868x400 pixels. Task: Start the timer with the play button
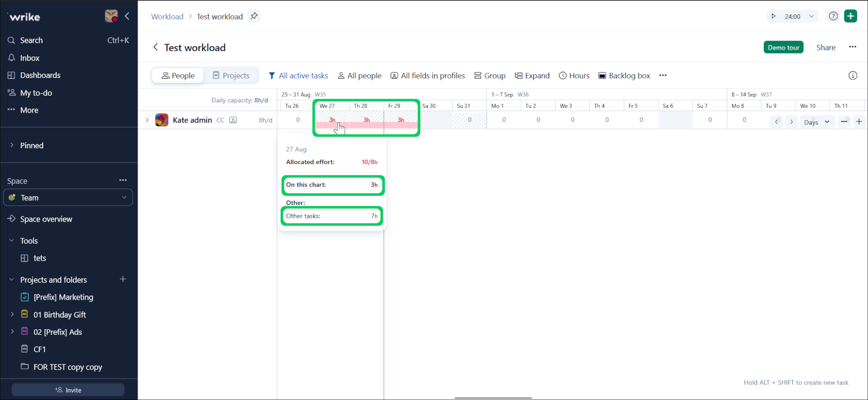[773, 16]
